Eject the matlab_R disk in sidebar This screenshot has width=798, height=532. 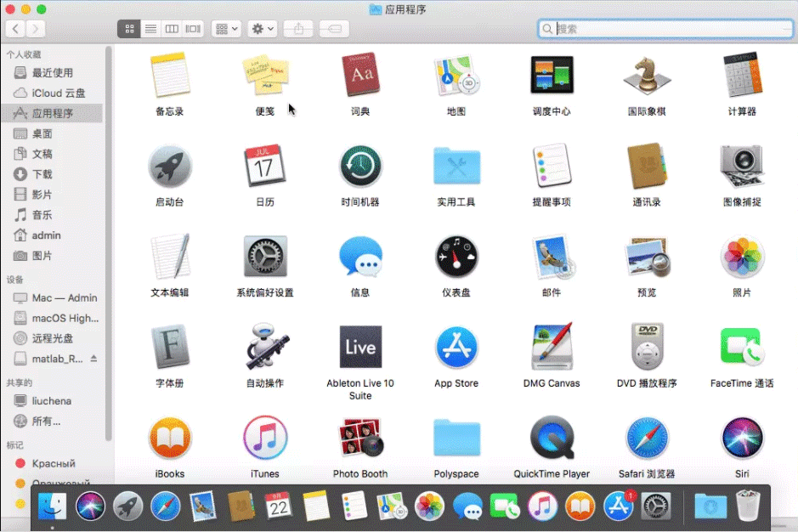[x=93, y=359]
